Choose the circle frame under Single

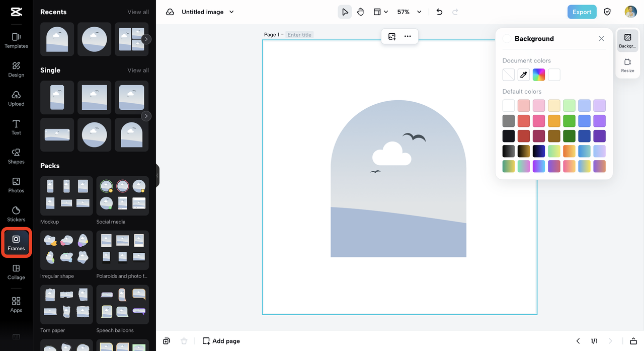(x=94, y=134)
